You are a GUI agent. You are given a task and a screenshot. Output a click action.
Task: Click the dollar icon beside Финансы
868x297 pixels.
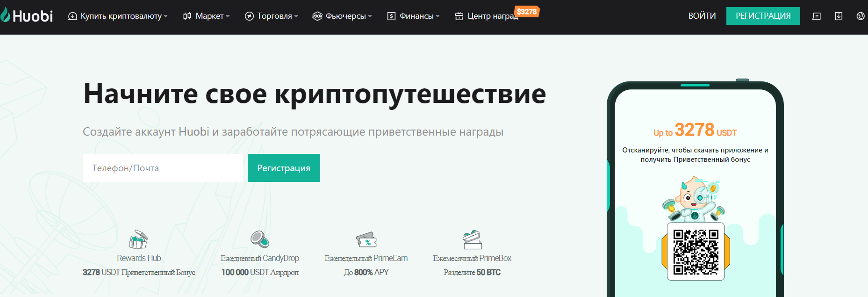[391, 16]
